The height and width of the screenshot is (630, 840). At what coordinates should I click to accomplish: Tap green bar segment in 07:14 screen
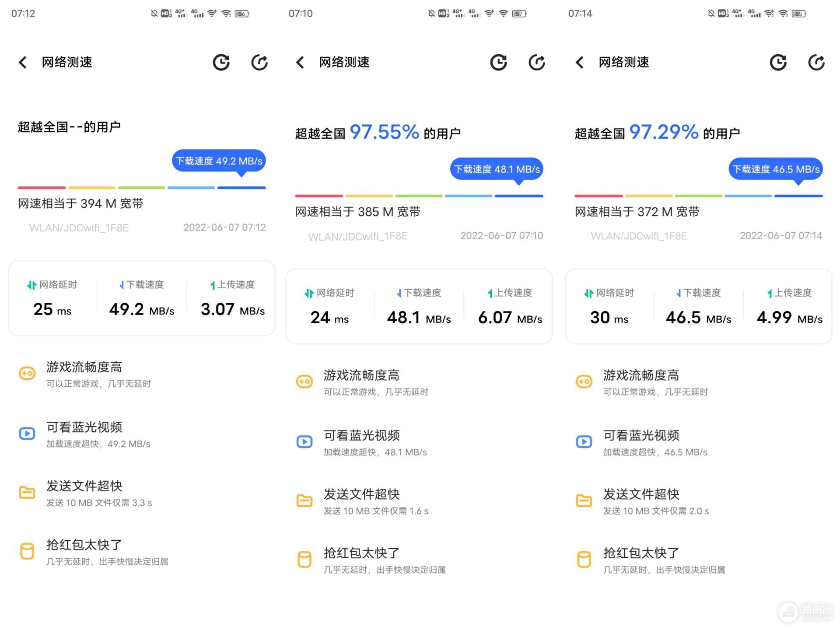[698, 196]
